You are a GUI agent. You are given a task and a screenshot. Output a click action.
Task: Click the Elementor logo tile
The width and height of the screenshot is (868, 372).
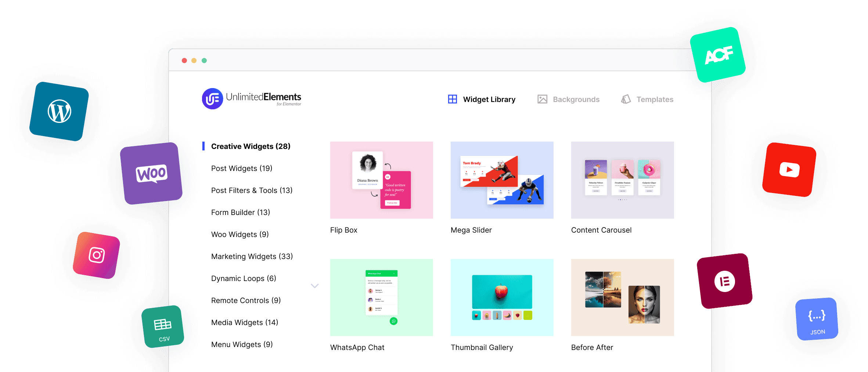(724, 281)
